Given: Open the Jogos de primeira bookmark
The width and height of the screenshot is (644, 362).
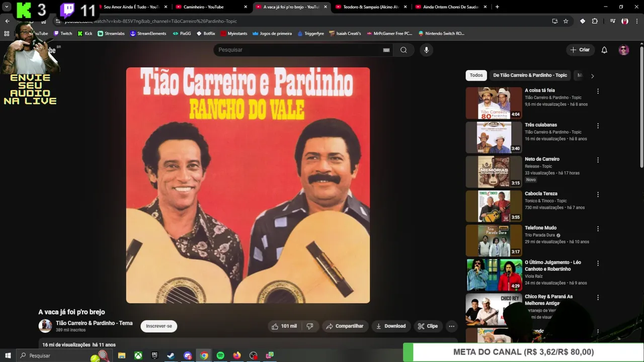Looking at the screenshot, I should [272, 34].
